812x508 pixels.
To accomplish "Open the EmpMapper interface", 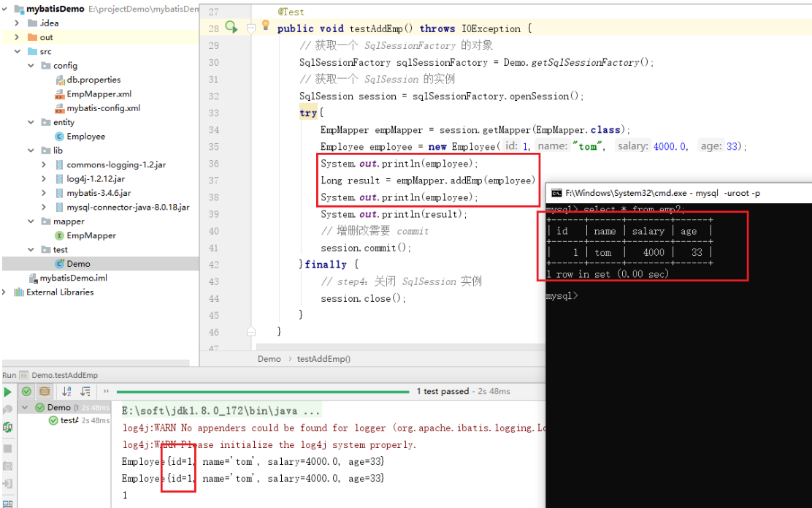I will 85,235.
